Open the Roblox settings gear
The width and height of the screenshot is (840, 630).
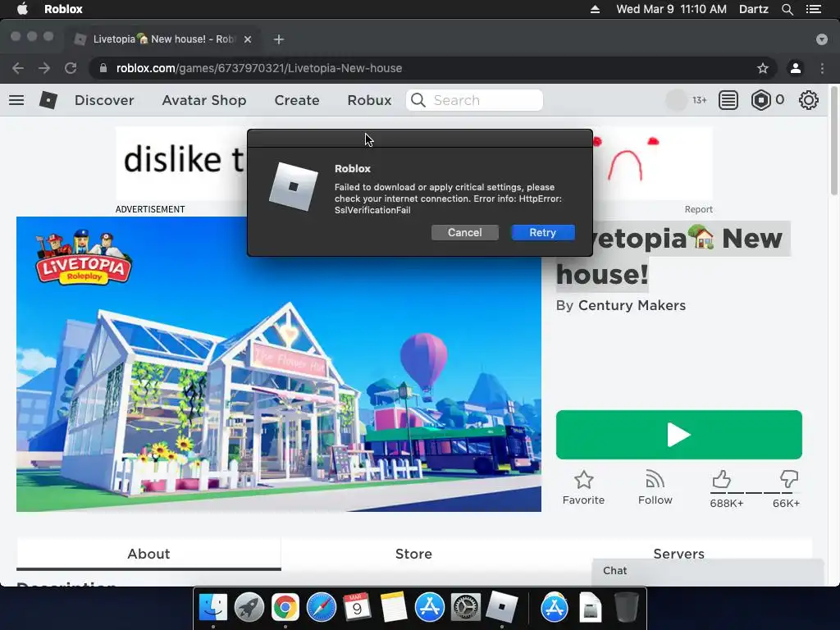(808, 100)
